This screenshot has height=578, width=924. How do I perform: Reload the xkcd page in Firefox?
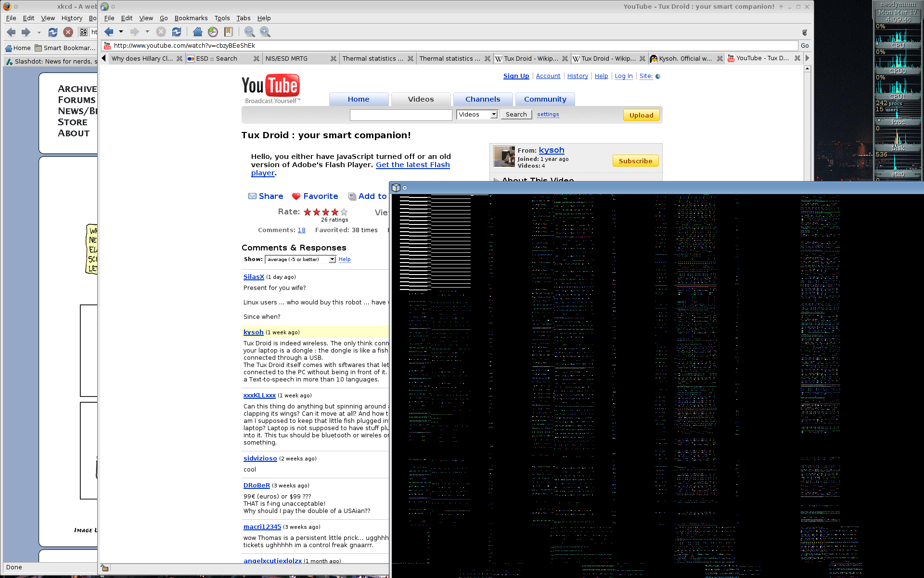tap(53, 32)
